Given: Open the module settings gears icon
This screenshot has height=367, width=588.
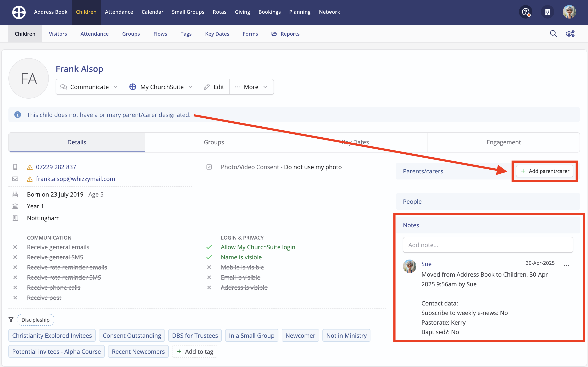Looking at the screenshot, I should click(570, 33).
